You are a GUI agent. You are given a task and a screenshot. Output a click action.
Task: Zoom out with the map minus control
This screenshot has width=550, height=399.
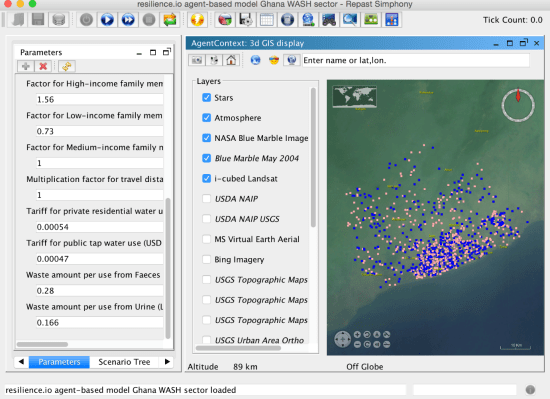(x=357, y=344)
